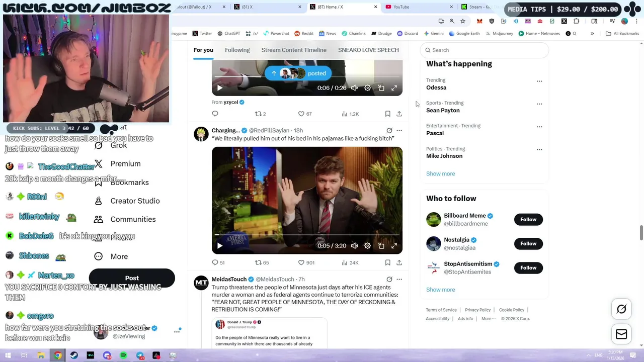
Task: Click the X search field
Action: tap(484, 50)
